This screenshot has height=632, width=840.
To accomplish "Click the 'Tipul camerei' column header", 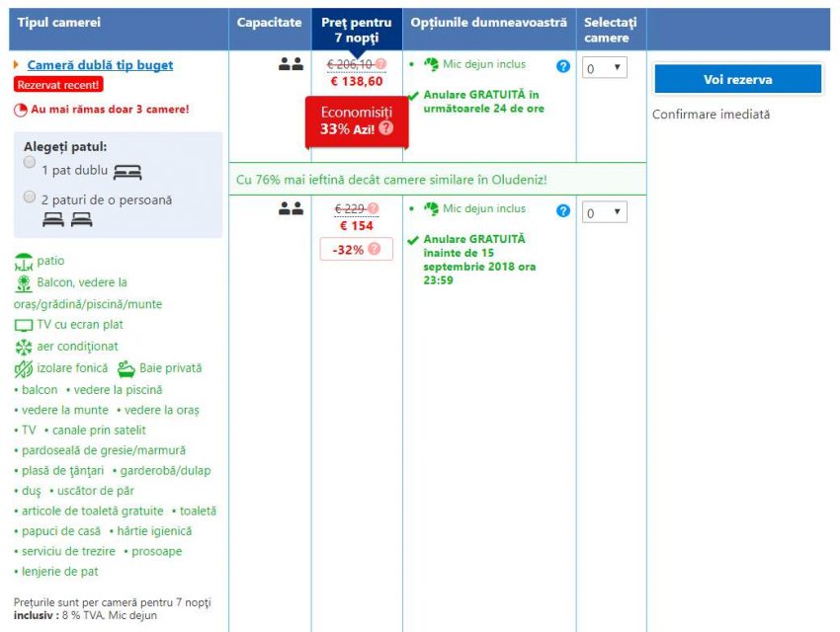I will tap(59, 23).
